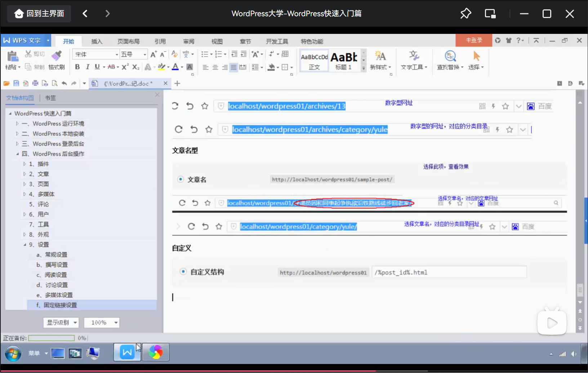Click the 未登录 login button
Image resolution: width=588 pixels, height=373 pixels.
pos(474,40)
